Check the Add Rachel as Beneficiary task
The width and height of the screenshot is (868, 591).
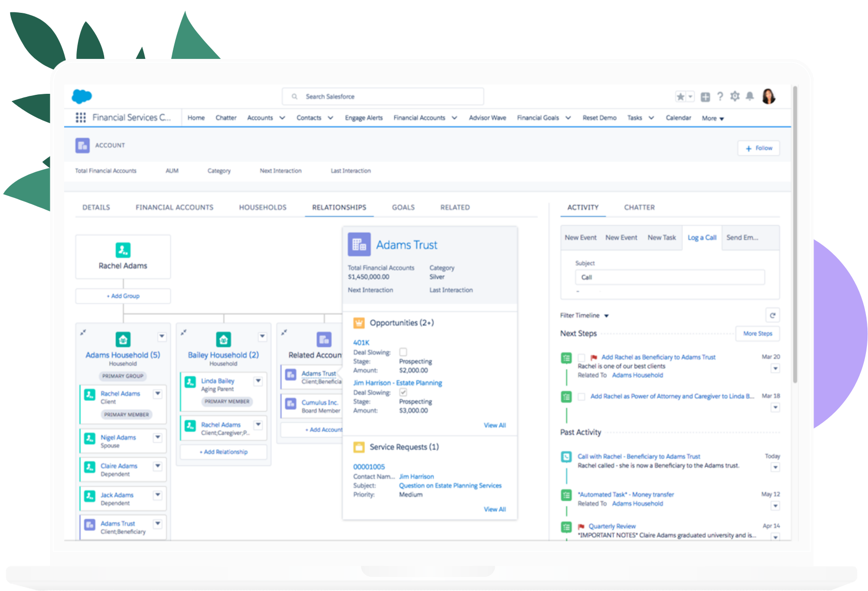click(581, 358)
